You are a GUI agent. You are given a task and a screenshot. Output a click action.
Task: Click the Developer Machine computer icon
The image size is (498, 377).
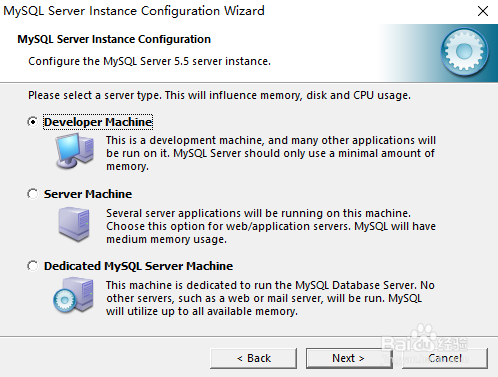click(x=75, y=151)
